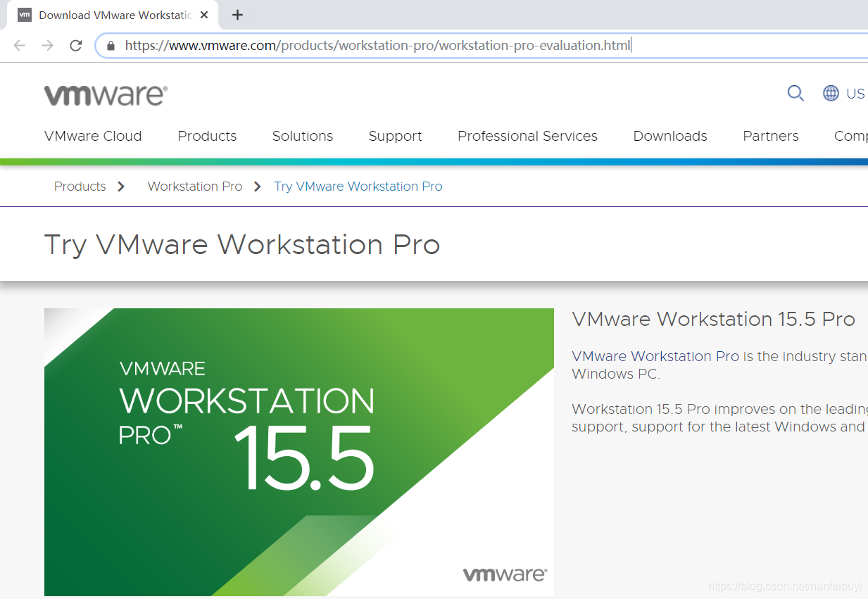Click the Workstation Pro breadcrumb link
Viewport: 868px width, 599px height.
(195, 187)
